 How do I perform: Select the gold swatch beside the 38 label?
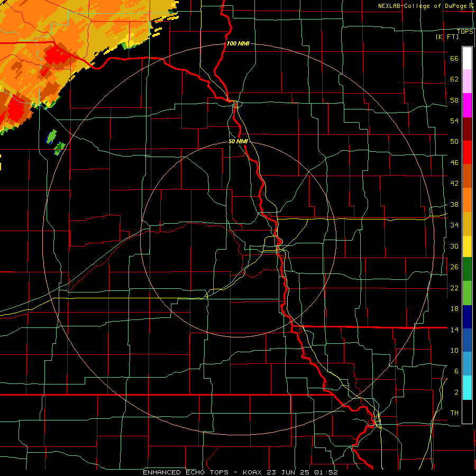pyautogui.click(x=467, y=224)
